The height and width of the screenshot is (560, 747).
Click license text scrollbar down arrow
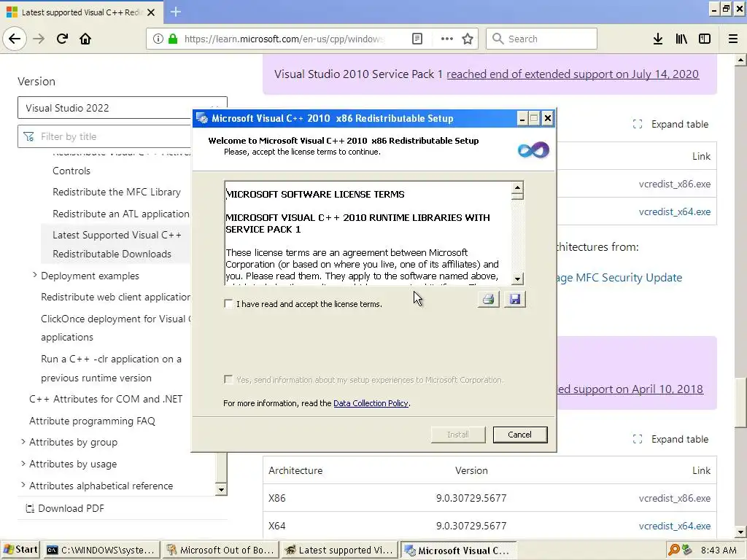click(517, 279)
